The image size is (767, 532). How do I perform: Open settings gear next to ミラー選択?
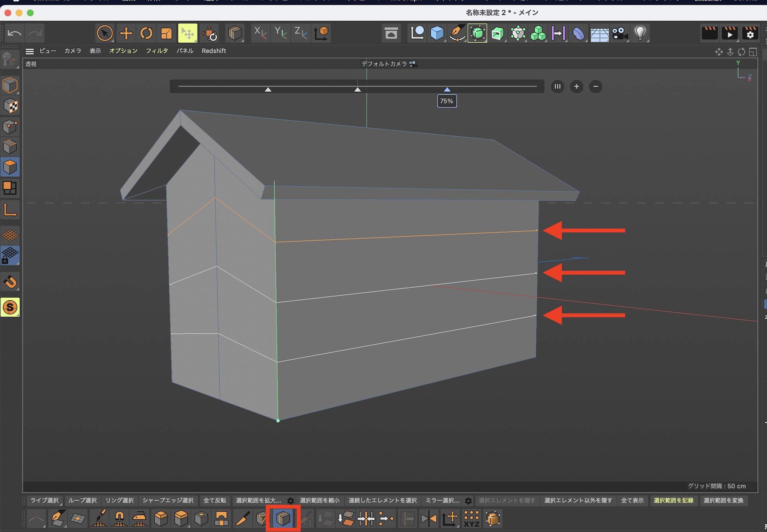(x=468, y=501)
